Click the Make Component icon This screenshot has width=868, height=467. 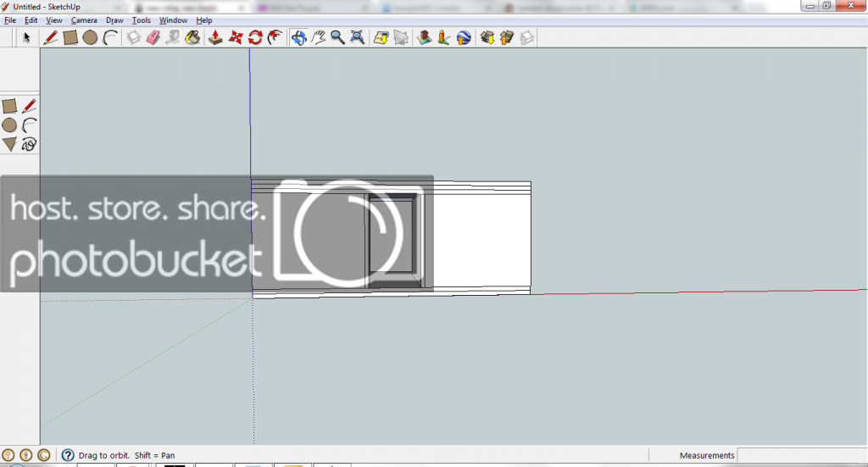pyautogui.click(x=133, y=37)
